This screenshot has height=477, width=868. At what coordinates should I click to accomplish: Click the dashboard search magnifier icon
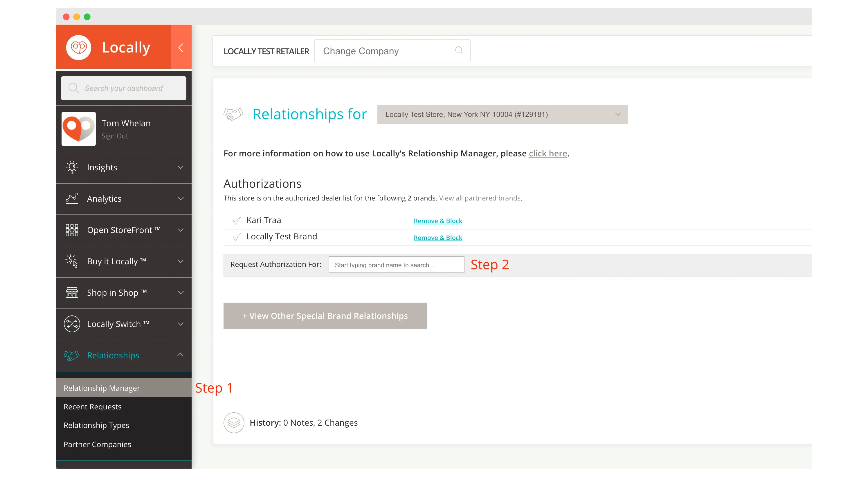(x=73, y=88)
